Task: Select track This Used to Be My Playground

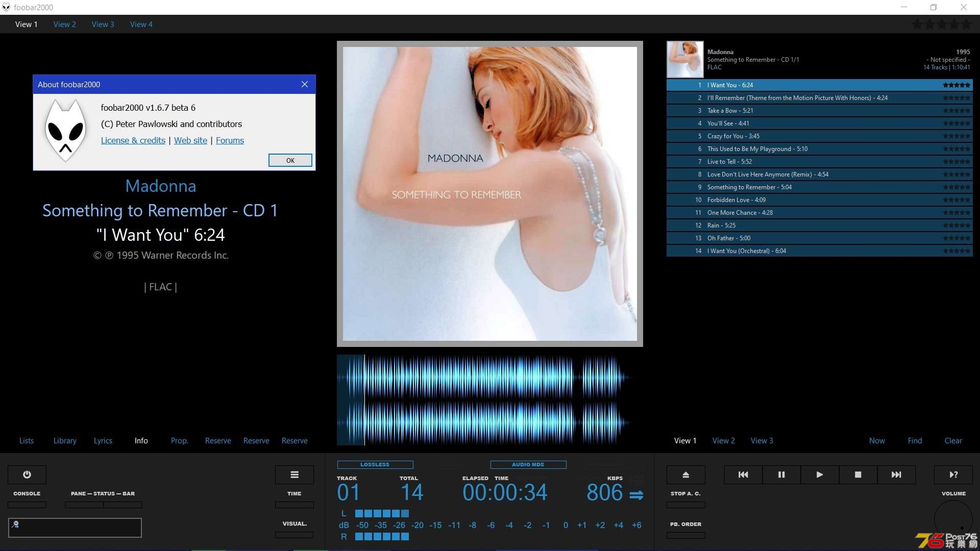Action: coord(819,149)
